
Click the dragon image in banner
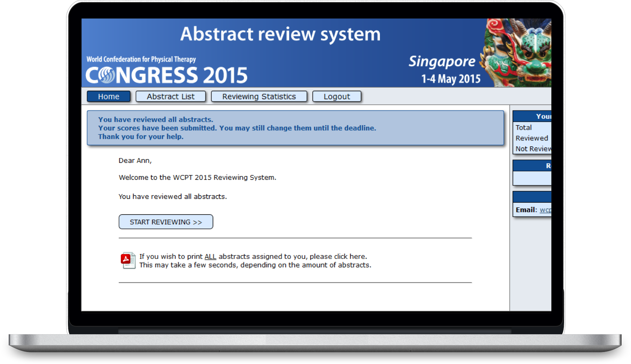coord(516,53)
